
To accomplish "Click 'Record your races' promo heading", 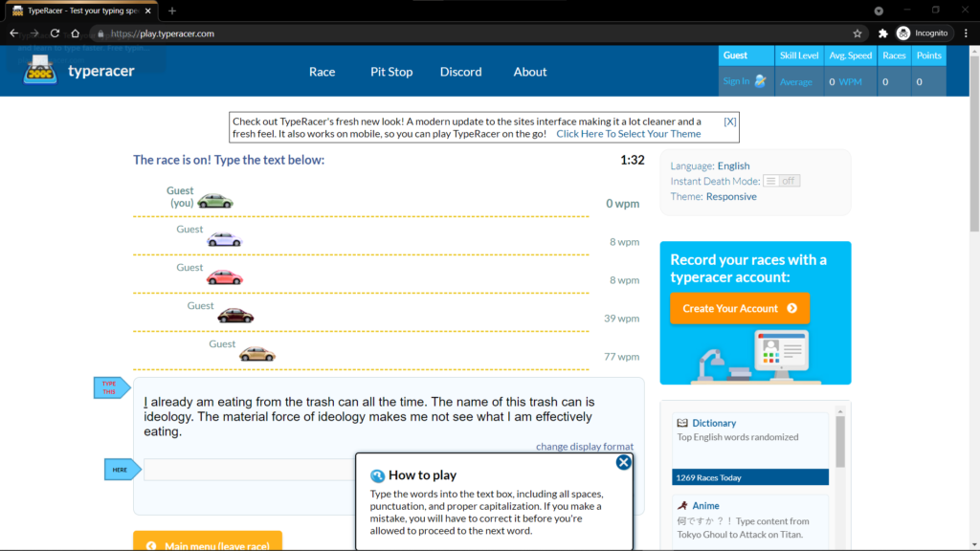I will 748,268.
